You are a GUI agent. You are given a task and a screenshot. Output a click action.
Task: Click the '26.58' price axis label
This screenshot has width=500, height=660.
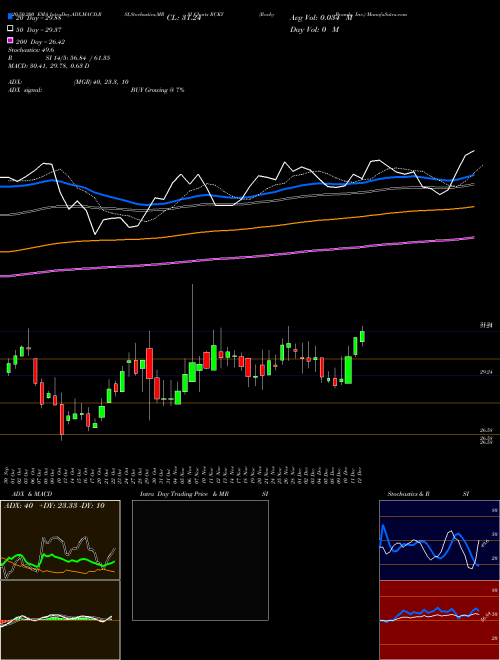[486, 430]
